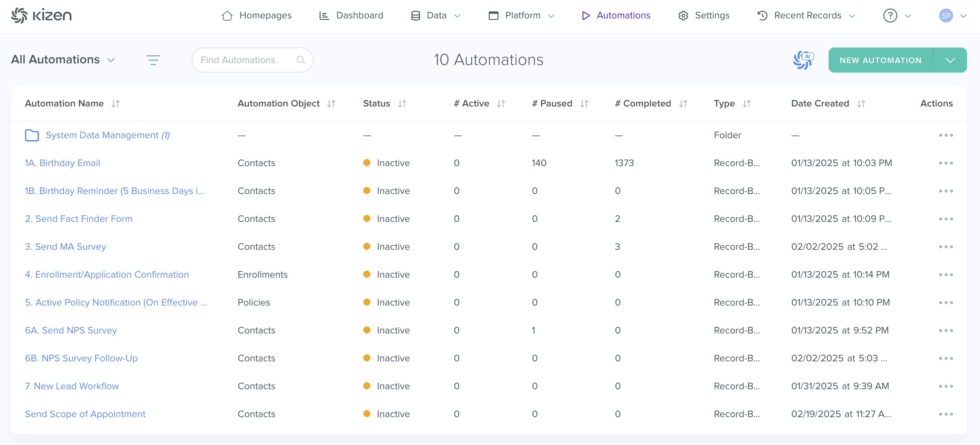Click the New Automation button
The image size is (980, 445).
[x=880, y=60]
